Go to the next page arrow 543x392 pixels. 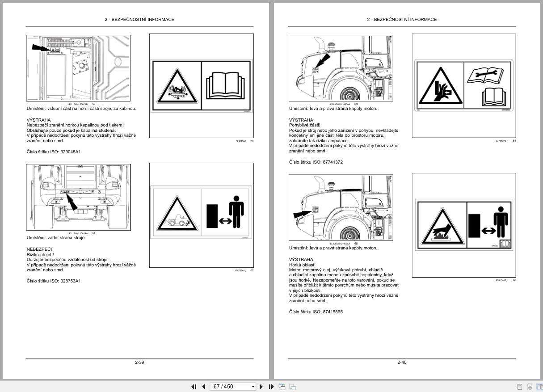click(261, 387)
